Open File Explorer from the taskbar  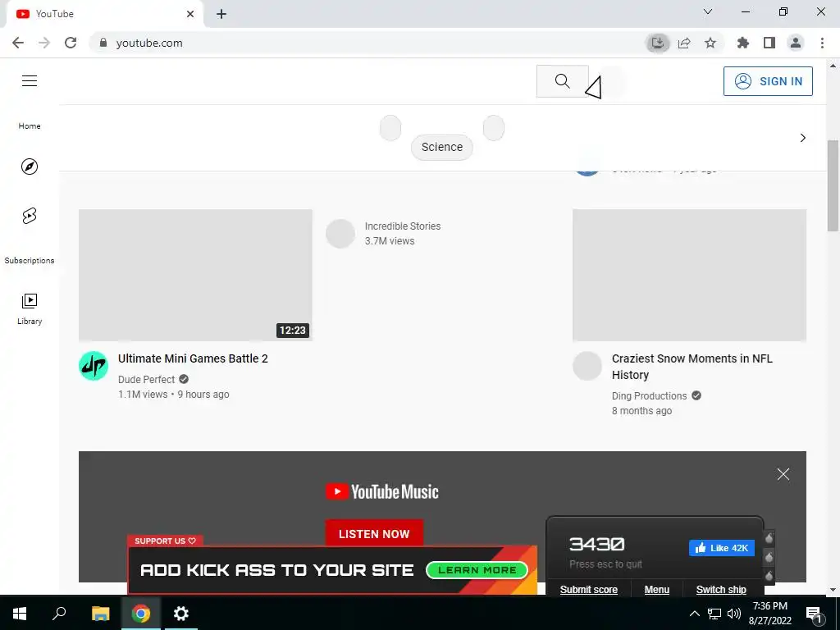coord(101,614)
